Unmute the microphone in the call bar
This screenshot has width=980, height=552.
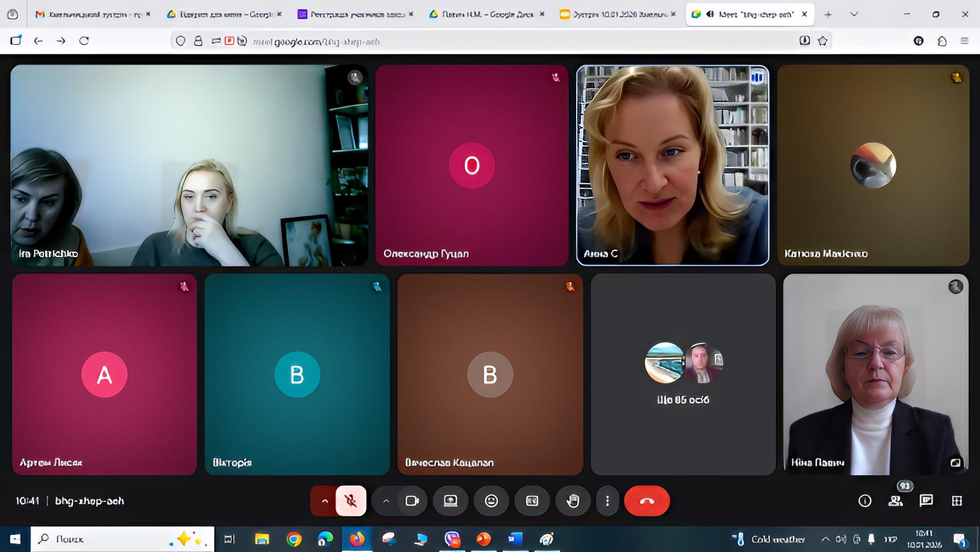coord(351,501)
